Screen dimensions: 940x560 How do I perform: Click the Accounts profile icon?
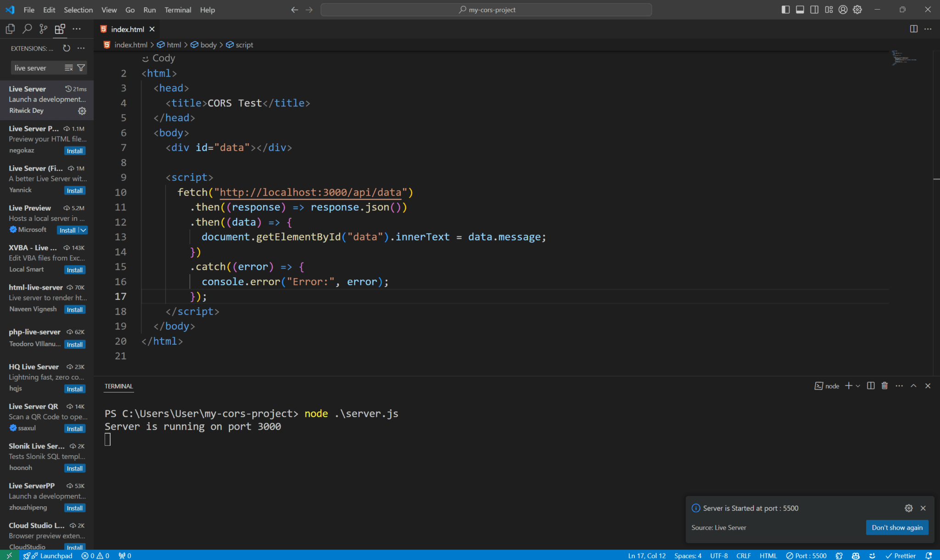point(843,10)
